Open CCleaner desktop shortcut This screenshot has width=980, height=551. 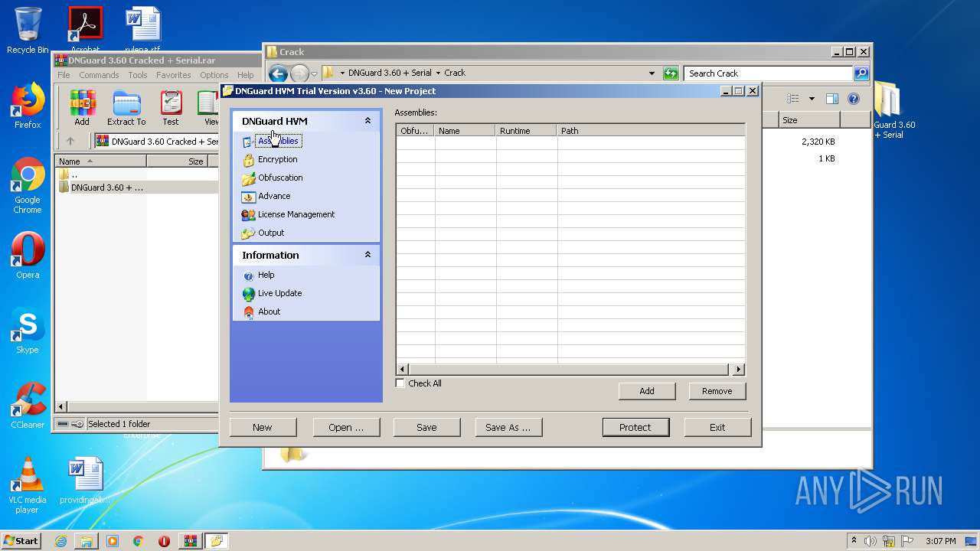pyautogui.click(x=28, y=406)
